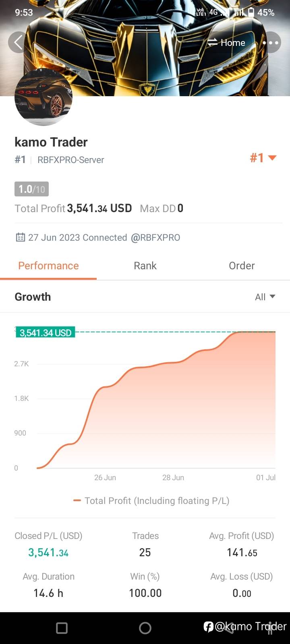Tap the back arrow icon
This screenshot has height=644, width=290.
[19, 42]
